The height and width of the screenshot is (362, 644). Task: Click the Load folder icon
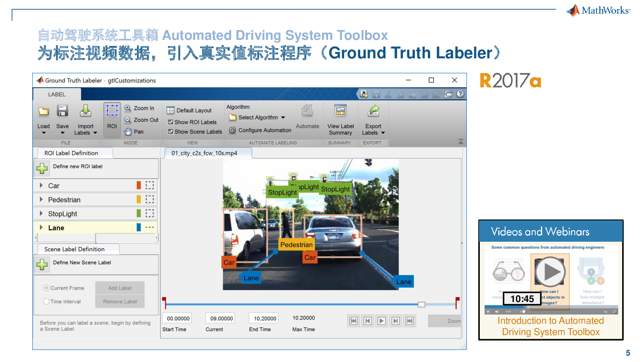tap(43, 111)
